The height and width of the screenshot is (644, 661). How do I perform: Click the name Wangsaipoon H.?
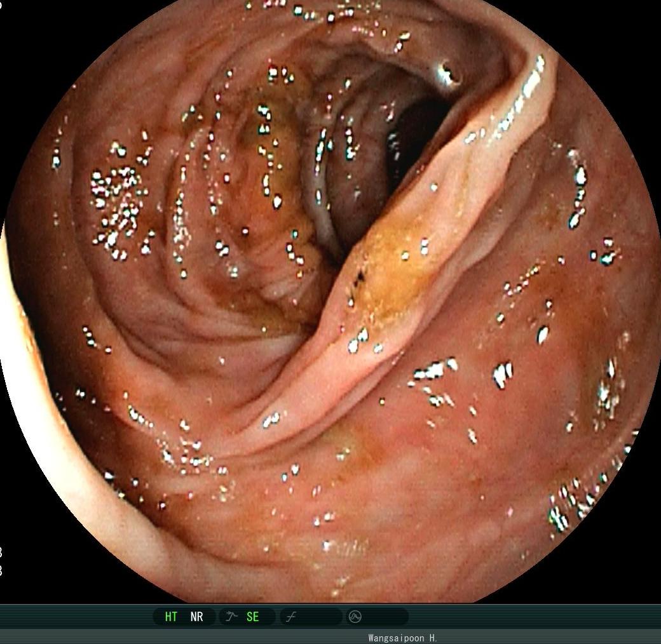[x=402, y=638]
